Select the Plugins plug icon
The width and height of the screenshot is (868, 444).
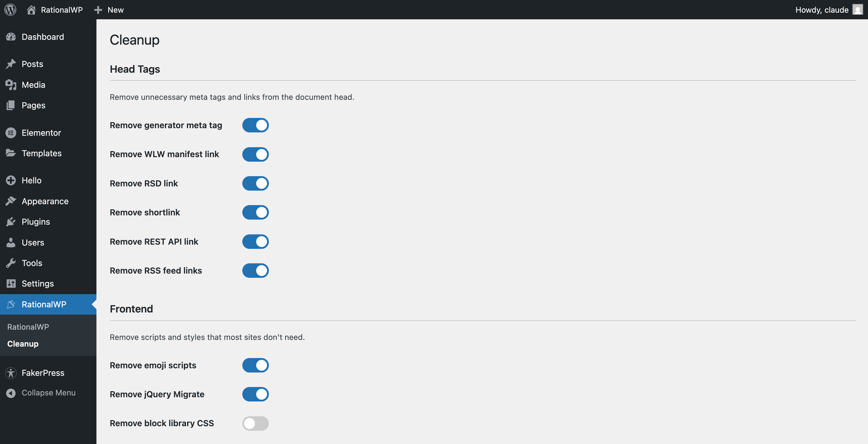point(11,221)
